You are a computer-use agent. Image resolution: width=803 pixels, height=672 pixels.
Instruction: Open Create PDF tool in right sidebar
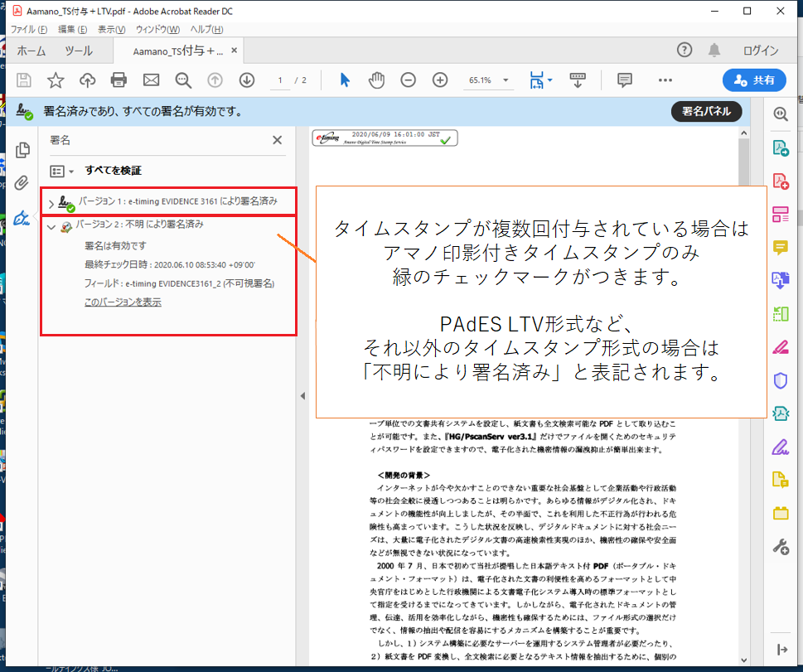click(781, 181)
